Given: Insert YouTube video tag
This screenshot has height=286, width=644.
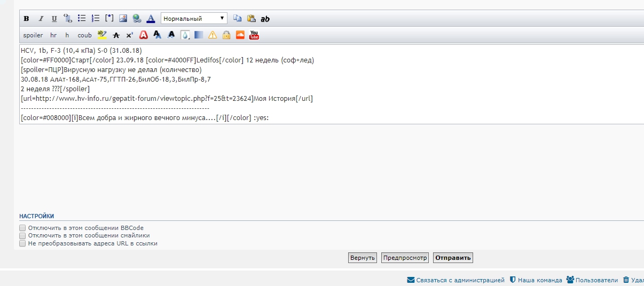Looking at the screenshot, I should coord(254,35).
